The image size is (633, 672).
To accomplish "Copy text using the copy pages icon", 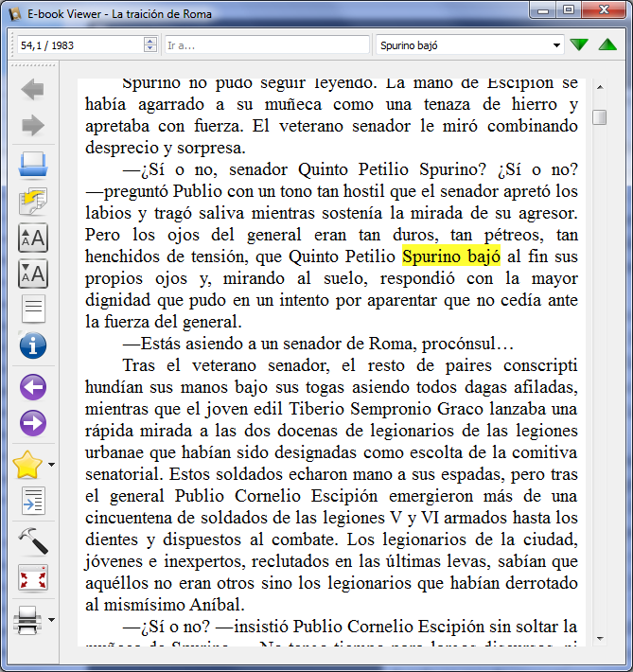I will (x=32, y=201).
